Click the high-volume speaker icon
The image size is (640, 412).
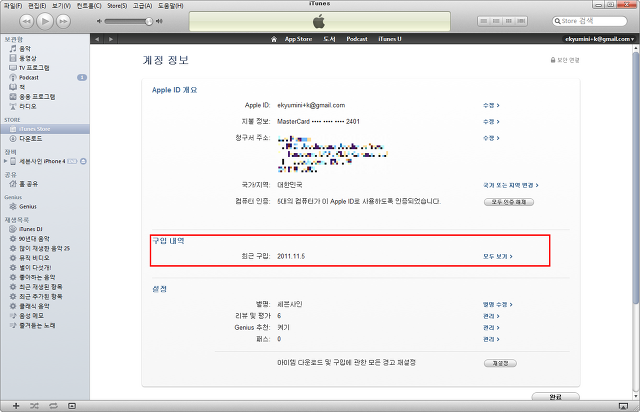click(159, 21)
